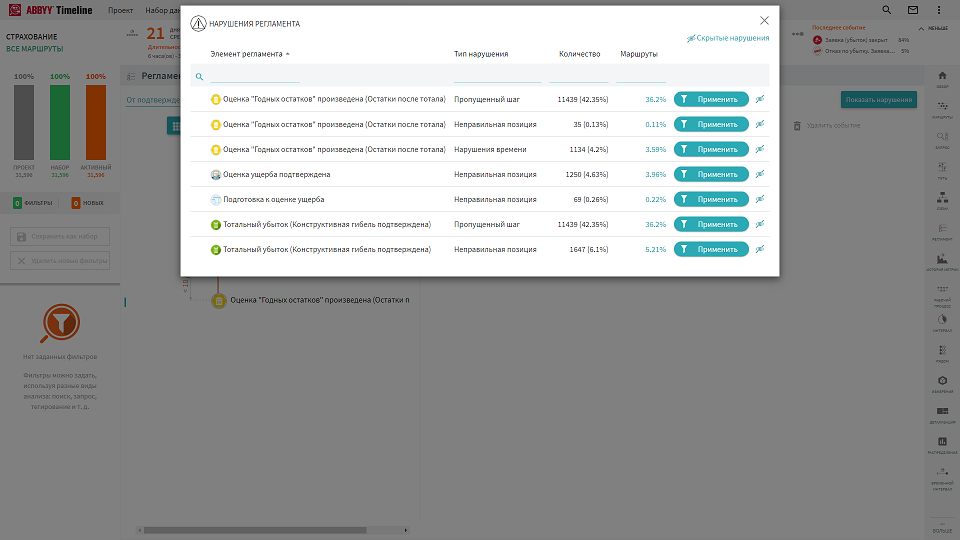Switch to the Фильтры tab
This screenshot has height=540, width=960.
(x=32, y=203)
